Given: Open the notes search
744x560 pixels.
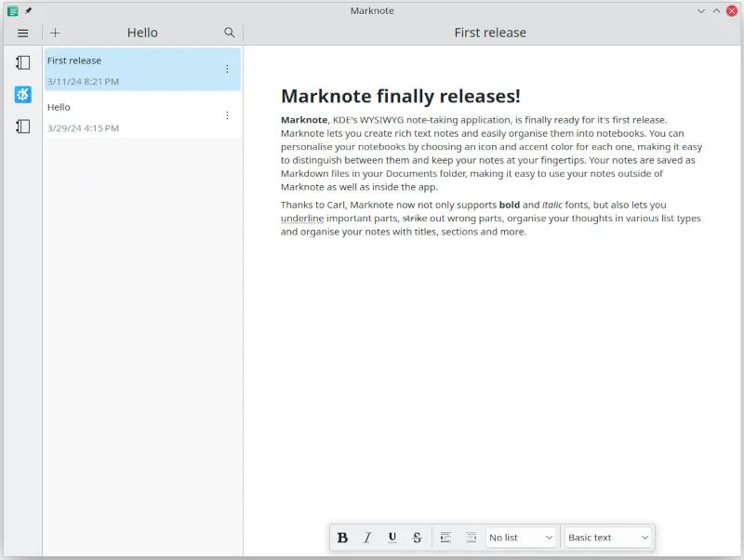Looking at the screenshot, I should [230, 33].
